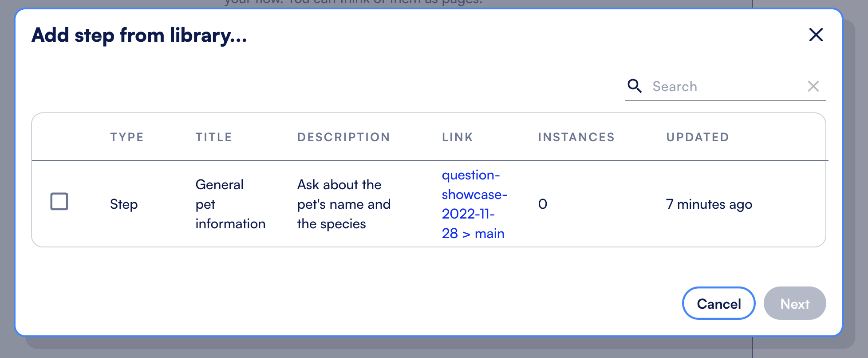Click the magnifying glass search icon

(635, 86)
